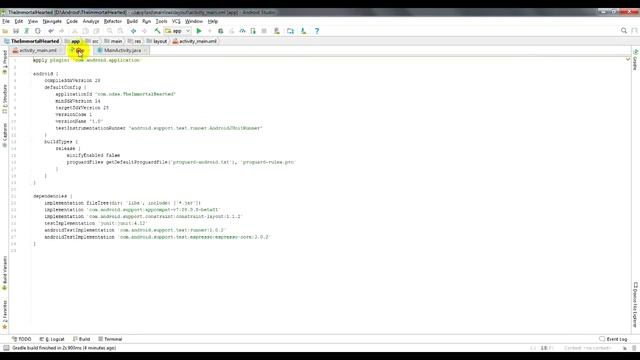Open the Edit menu
This screenshot has height=360, width=640.
(19, 21)
